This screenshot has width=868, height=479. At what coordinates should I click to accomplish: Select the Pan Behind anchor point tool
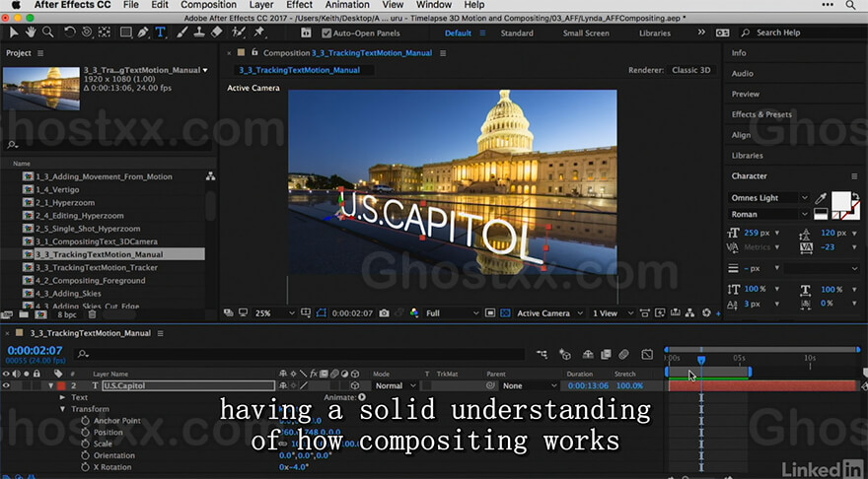(x=105, y=33)
